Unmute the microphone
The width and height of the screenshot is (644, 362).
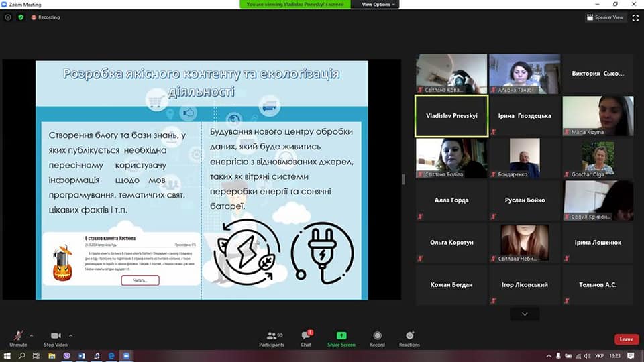point(18,337)
